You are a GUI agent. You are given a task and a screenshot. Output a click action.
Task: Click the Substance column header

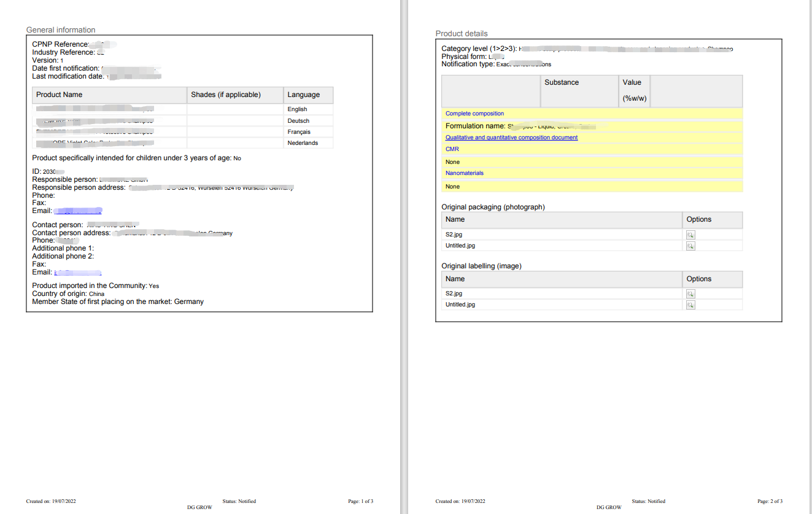click(x=580, y=91)
